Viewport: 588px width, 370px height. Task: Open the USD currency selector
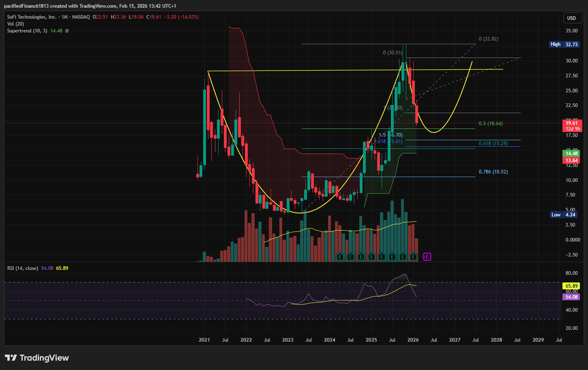pyautogui.click(x=571, y=18)
